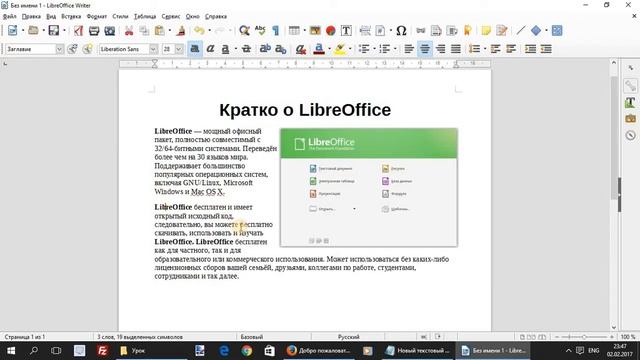Screen dimensions: 640x360
Task: Switch to FileZilla in the taskbar
Action: [x=102, y=351]
